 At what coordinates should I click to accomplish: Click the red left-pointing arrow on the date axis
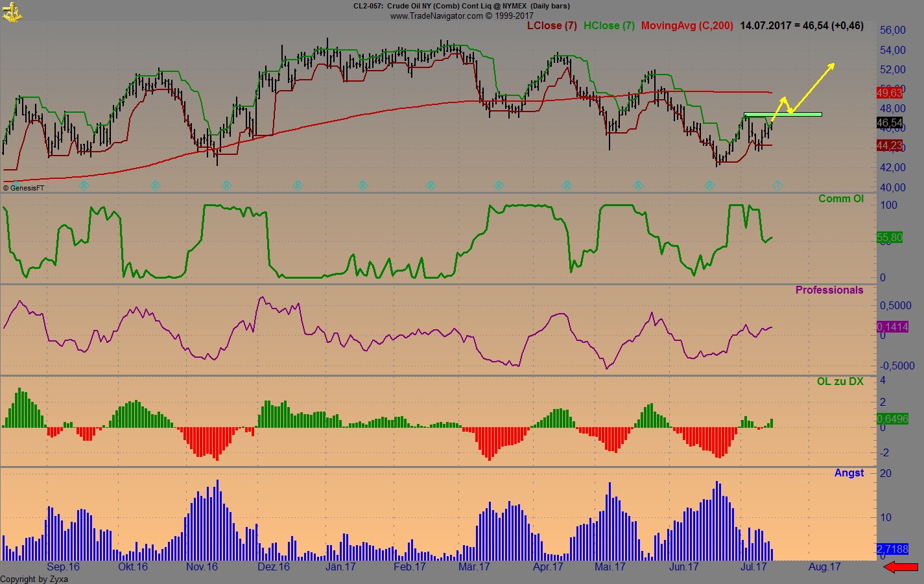click(x=901, y=565)
